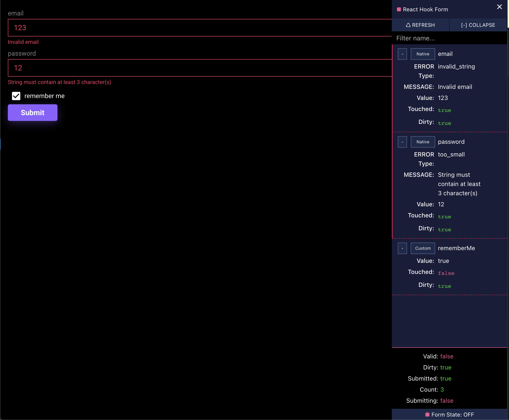509x420 pixels.
Task: Collapse the email field details
Action: [x=402, y=54]
